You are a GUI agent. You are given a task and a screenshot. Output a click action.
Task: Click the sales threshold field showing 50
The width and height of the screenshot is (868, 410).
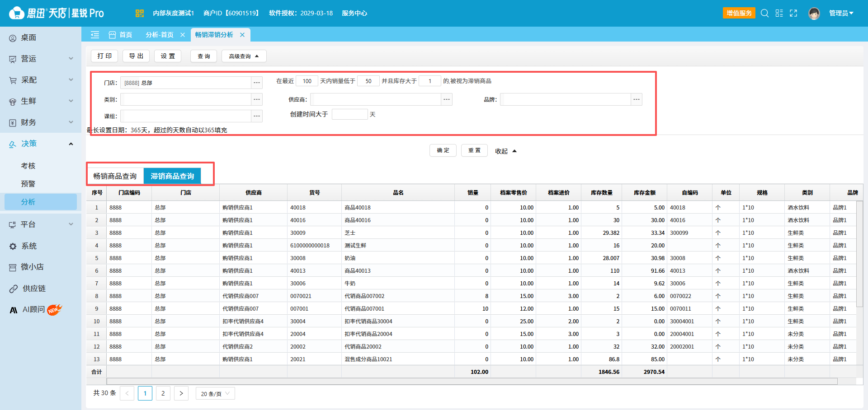(x=368, y=81)
